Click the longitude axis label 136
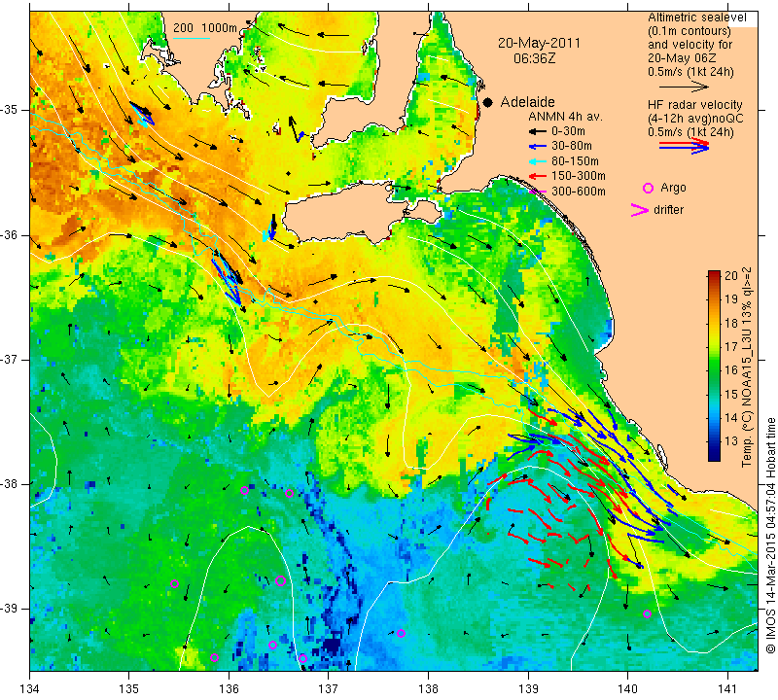Image resolution: width=778 pixels, height=700 pixels. point(229,689)
